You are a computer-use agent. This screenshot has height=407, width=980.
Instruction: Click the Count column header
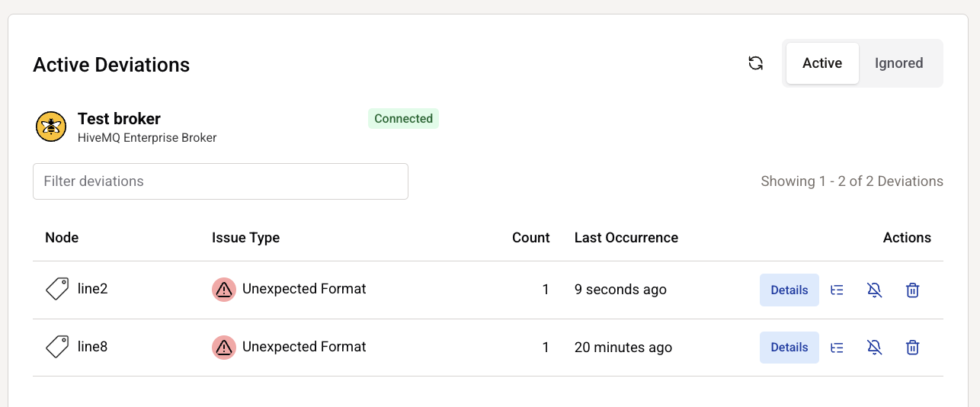[530, 238]
